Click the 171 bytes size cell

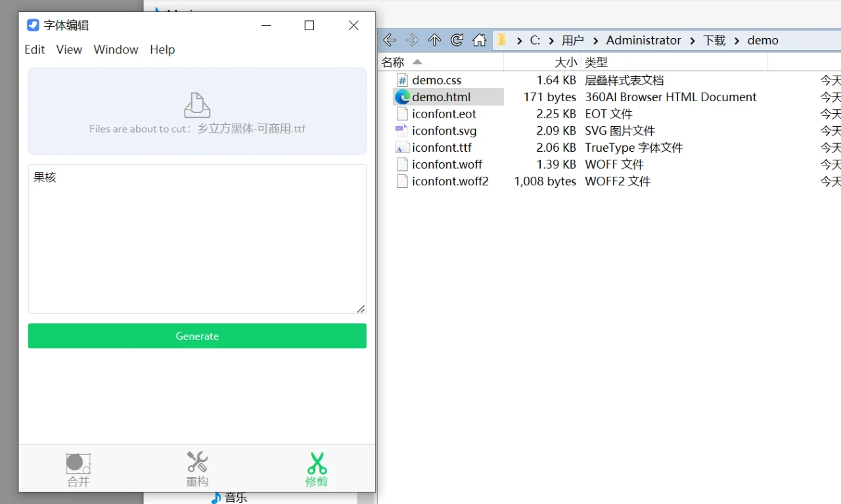[550, 97]
